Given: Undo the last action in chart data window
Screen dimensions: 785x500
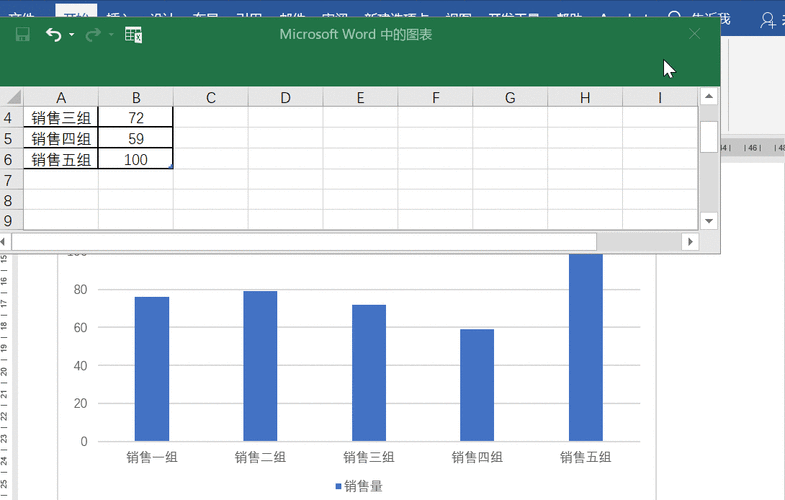Looking at the screenshot, I should pos(54,35).
